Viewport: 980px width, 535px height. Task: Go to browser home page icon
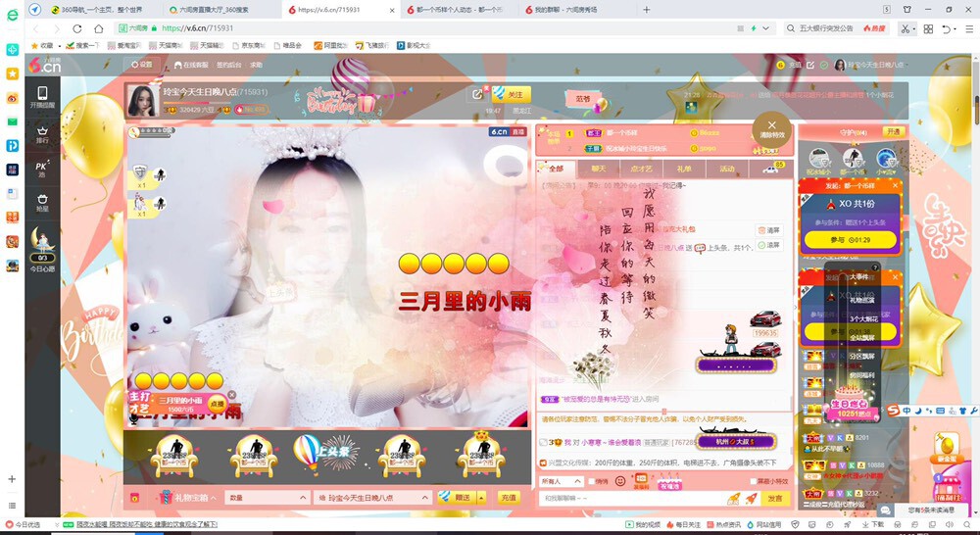tap(98, 28)
